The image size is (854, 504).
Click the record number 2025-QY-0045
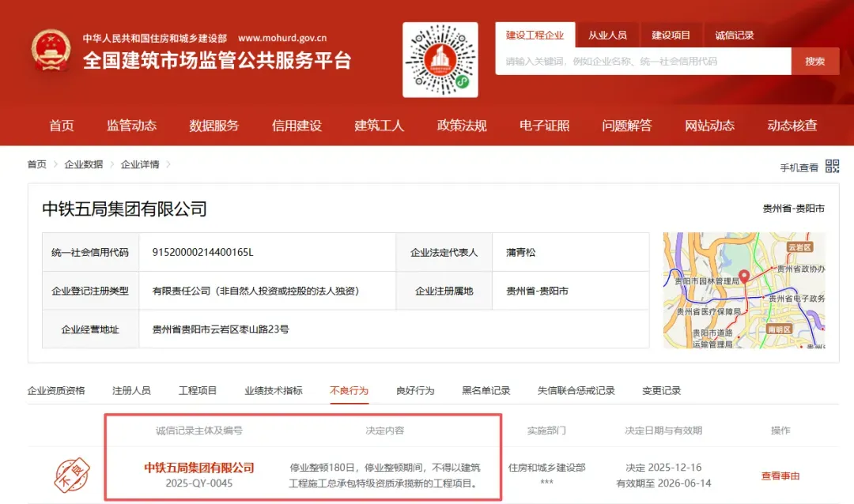[199, 483]
